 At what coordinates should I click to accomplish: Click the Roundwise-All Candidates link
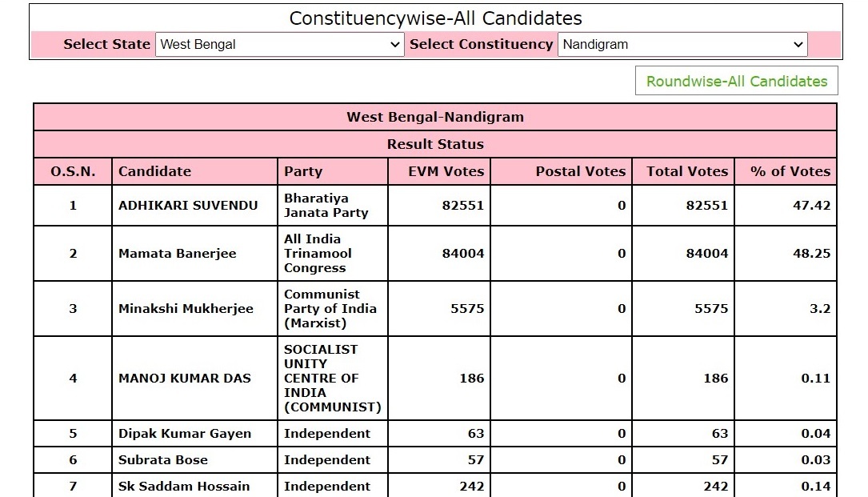tap(736, 81)
